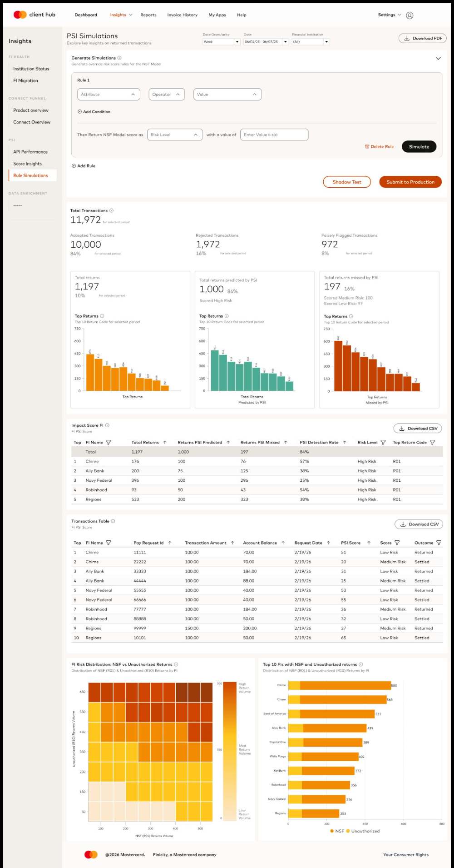This screenshot has height=868, width=454.
Task: Open the user profile icon
Action: coord(410,15)
